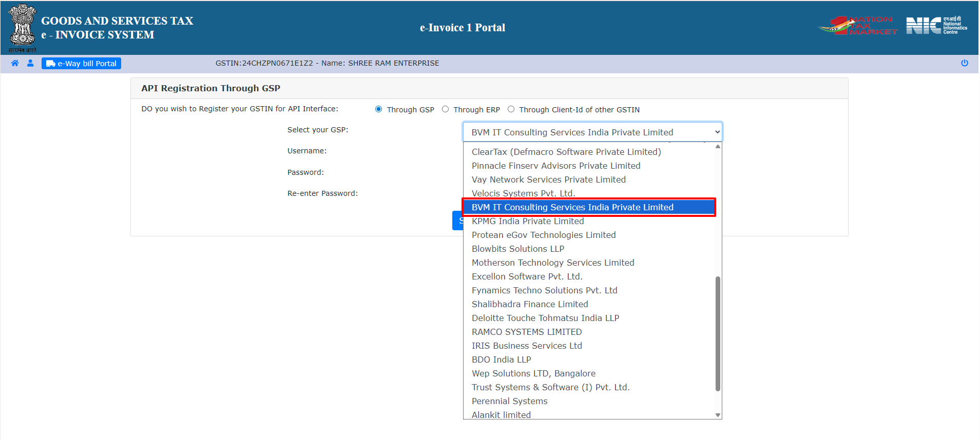Click dropdown list scroll up arrow

[x=718, y=147]
